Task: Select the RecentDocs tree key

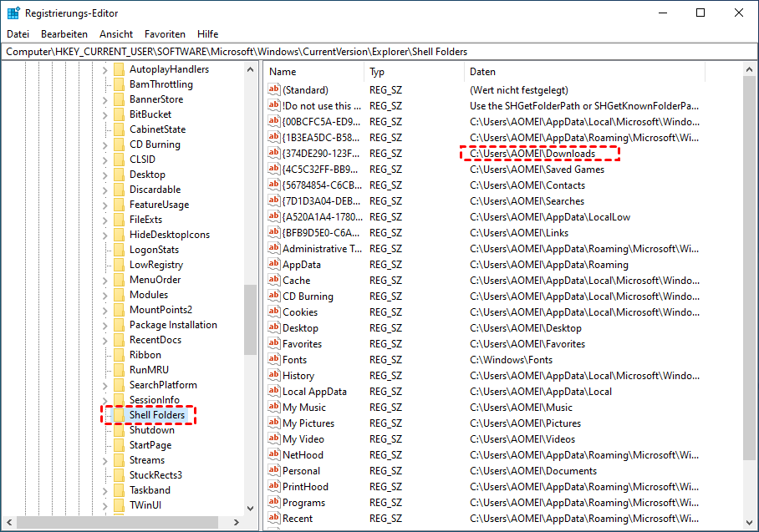Action: pos(155,340)
